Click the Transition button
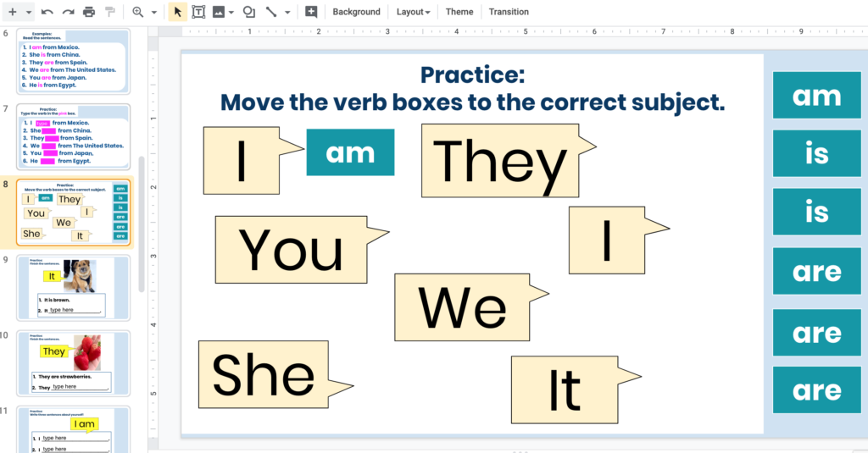 (509, 12)
